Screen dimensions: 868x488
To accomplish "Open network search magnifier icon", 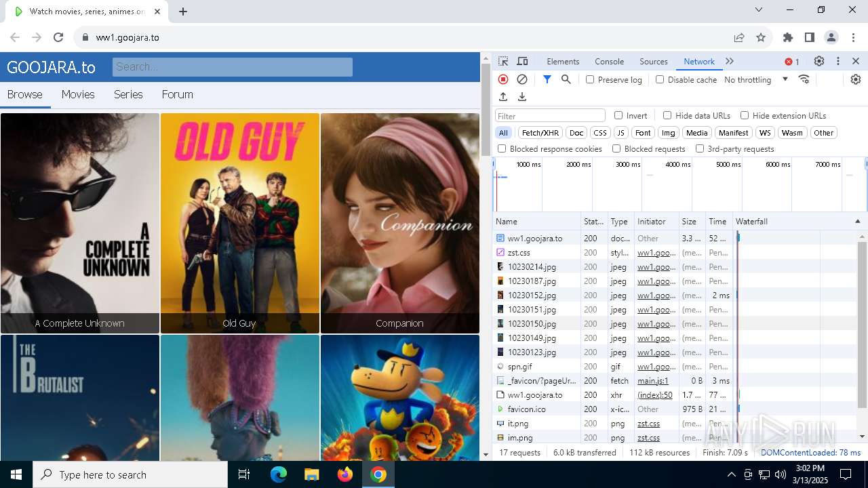I will coord(566,79).
